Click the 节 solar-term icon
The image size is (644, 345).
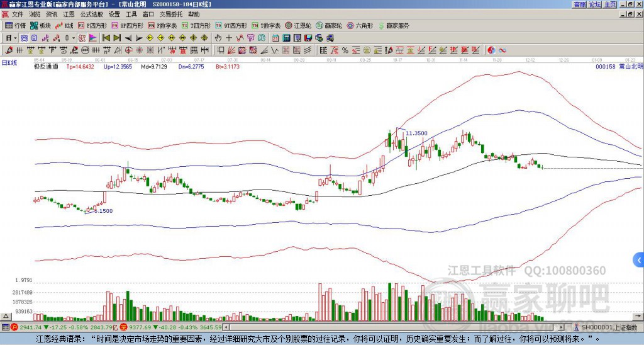[250, 38]
